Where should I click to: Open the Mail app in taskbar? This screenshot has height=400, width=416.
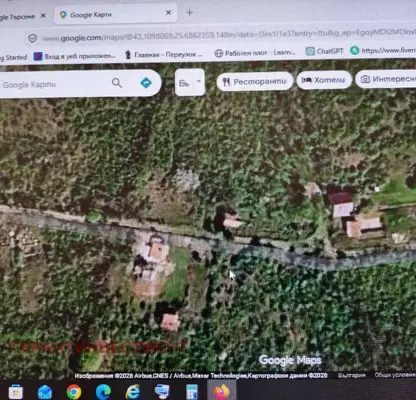pos(44,392)
